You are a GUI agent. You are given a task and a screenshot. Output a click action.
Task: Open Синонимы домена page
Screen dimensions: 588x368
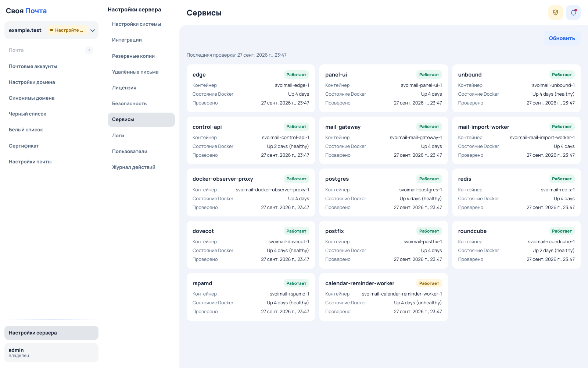[51, 98]
